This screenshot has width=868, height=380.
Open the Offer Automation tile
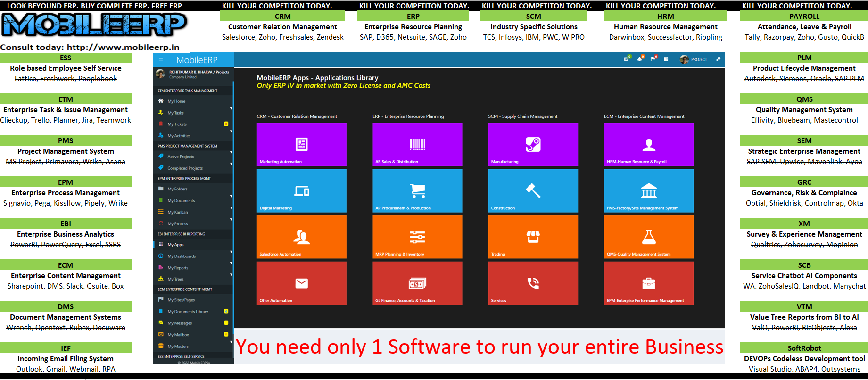click(x=302, y=283)
